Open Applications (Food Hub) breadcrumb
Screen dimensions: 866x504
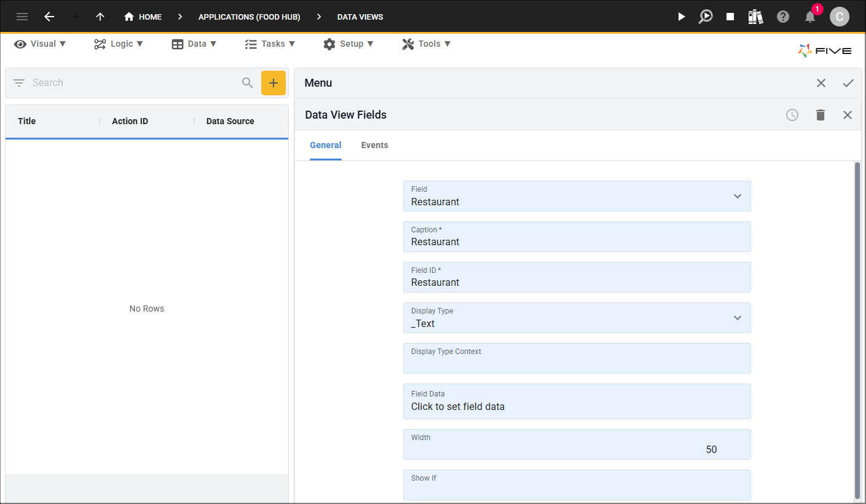[x=249, y=17]
